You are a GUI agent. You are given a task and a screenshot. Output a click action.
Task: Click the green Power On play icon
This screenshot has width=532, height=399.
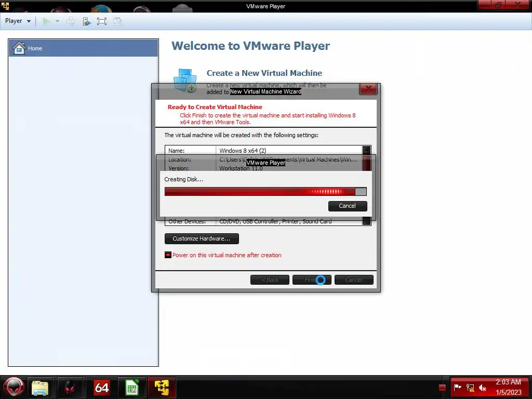click(x=46, y=21)
